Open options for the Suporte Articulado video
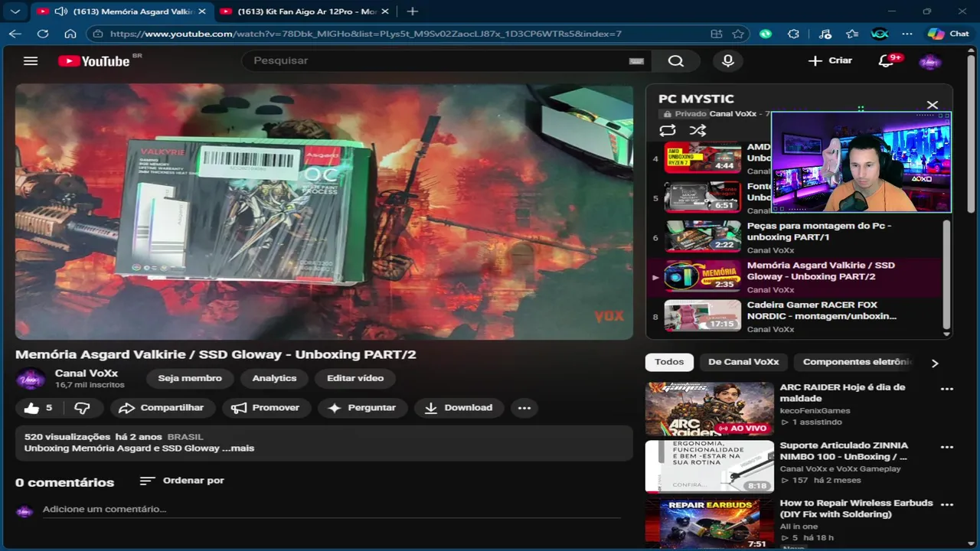The height and width of the screenshot is (551, 980). pyautogui.click(x=947, y=447)
